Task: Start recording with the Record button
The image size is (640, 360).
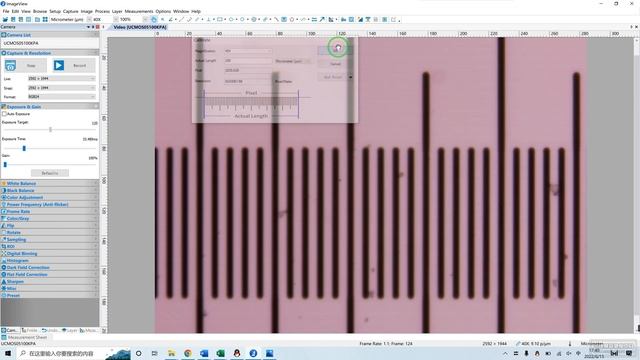Action: pyautogui.click(x=73, y=65)
